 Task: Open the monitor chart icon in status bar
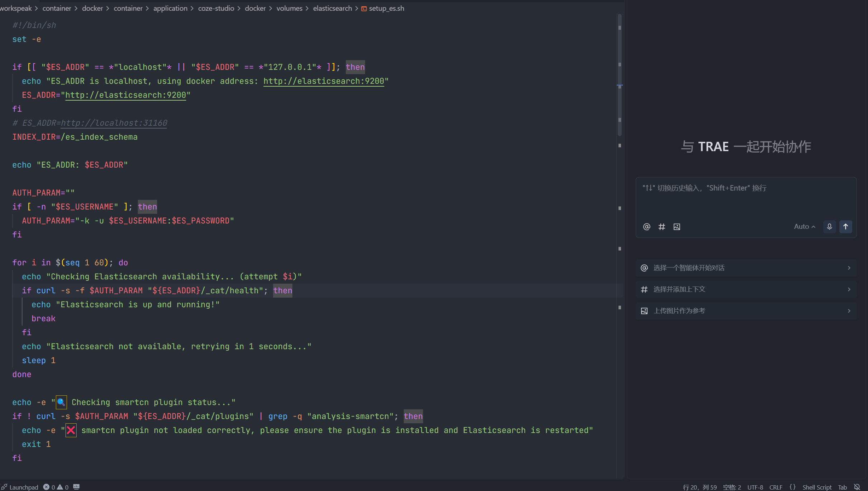(76, 487)
